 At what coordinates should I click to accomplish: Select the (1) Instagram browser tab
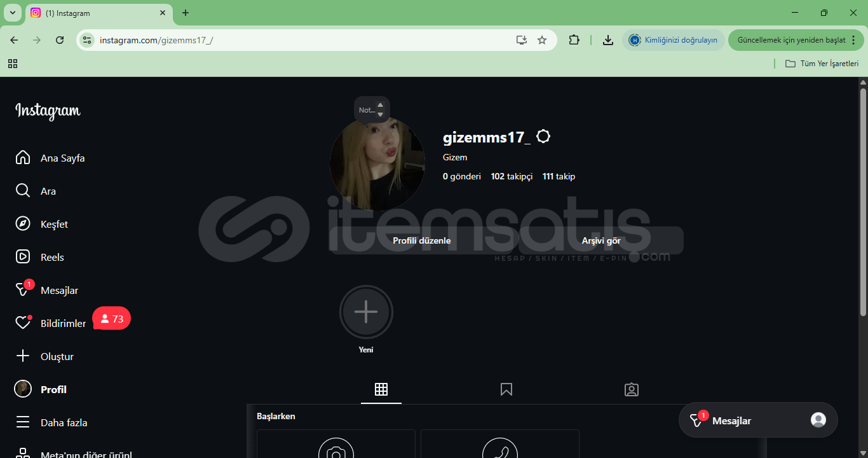pos(98,13)
